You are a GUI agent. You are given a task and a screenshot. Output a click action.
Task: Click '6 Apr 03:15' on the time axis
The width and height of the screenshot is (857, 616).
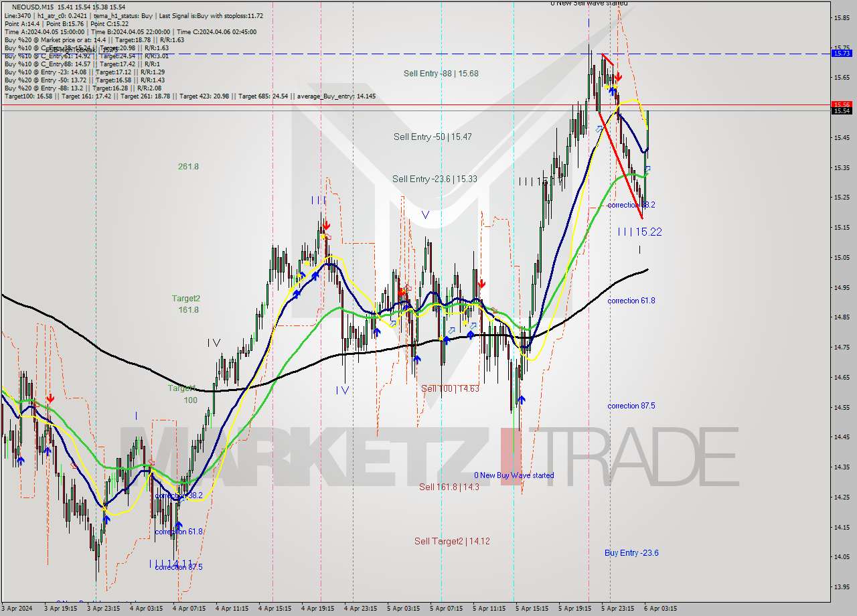[x=661, y=609]
